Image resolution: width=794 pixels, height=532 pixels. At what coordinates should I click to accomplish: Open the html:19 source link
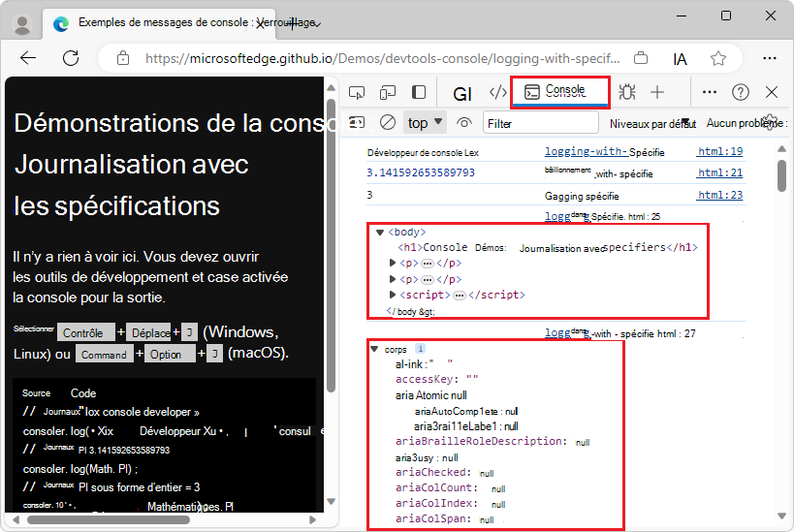[719, 151]
